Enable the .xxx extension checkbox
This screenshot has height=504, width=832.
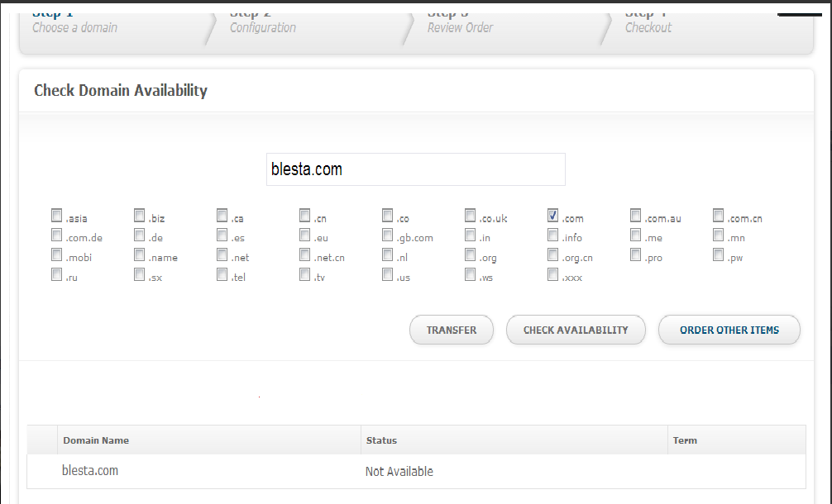point(553,274)
